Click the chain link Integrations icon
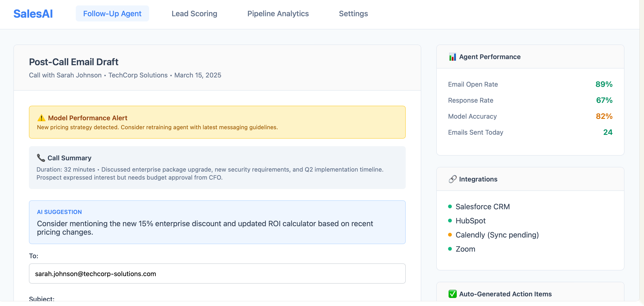Screen dimensions: 644x306 pyautogui.click(x=452, y=179)
